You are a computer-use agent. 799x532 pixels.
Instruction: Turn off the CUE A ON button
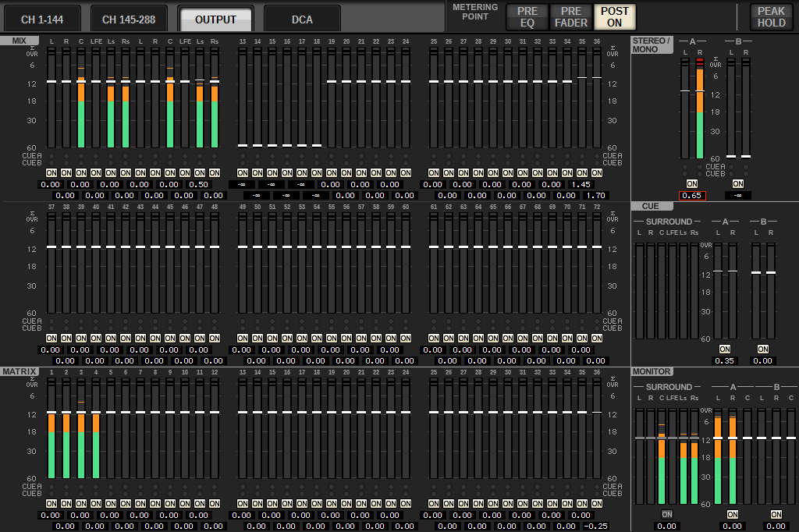click(x=725, y=349)
